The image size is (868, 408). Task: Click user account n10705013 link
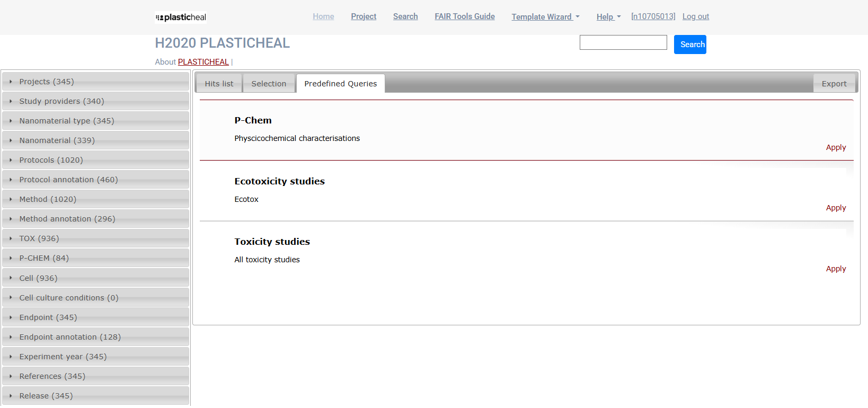[653, 16]
